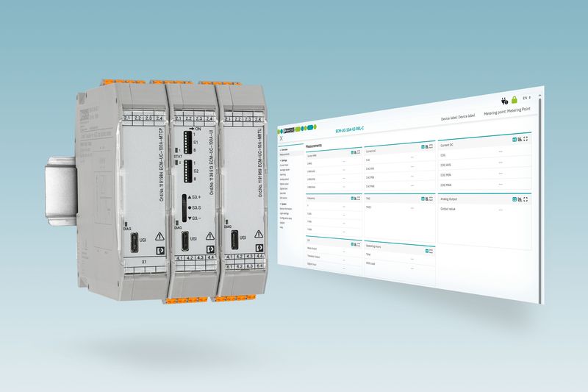588x392 pixels.
Task: Maximize the Current AC card
Action: point(431,146)
